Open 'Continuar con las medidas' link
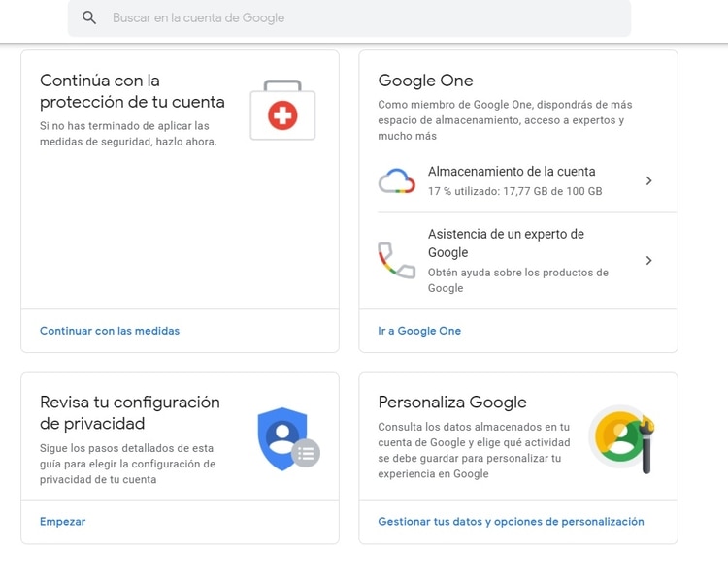This screenshot has width=728, height=580. coord(110,331)
